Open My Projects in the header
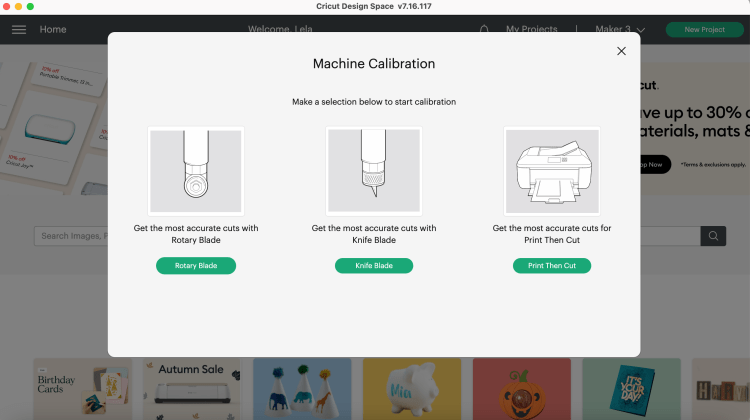 tap(531, 30)
